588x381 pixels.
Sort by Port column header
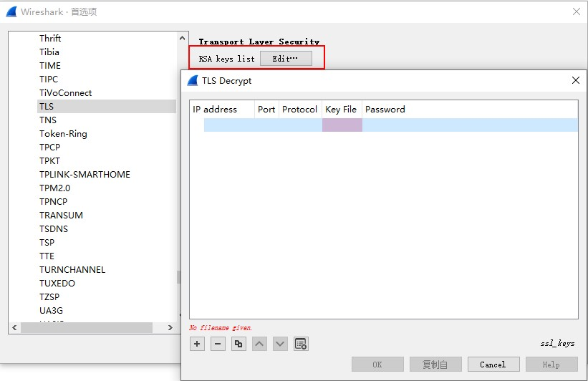click(x=266, y=110)
